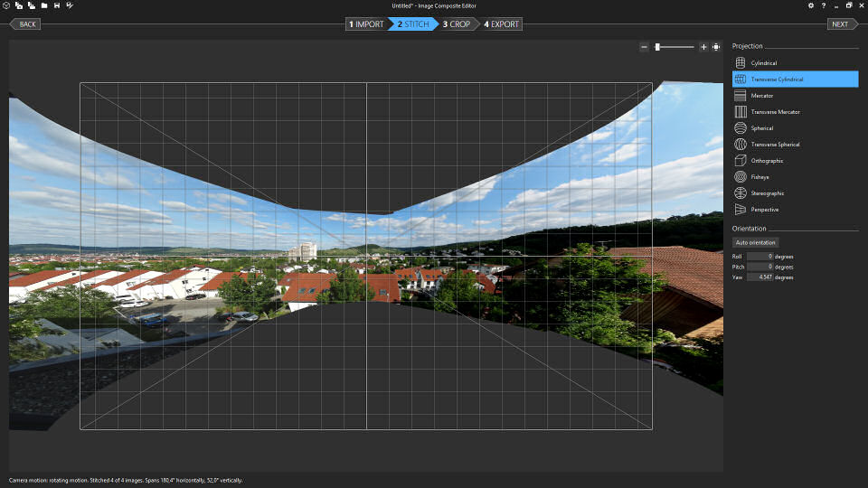Zoom out with the minus button
Viewport: 868px width, 488px height.
pos(644,47)
